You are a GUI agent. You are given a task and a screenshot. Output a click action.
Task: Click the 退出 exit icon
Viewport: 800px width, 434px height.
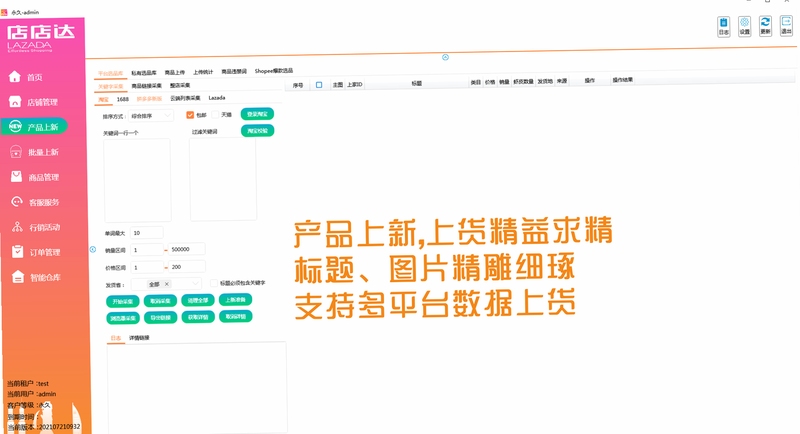pyautogui.click(x=786, y=25)
